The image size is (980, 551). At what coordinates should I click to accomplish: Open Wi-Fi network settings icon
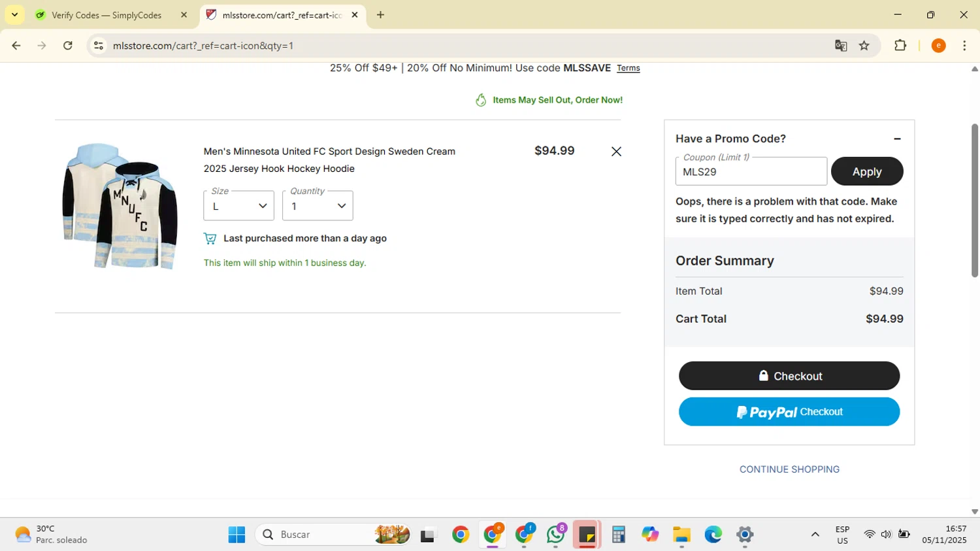869,535
